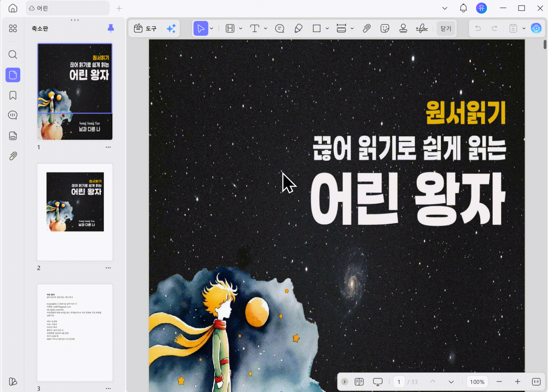Open the 100% zoom level box

pyautogui.click(x=477, y=382)
